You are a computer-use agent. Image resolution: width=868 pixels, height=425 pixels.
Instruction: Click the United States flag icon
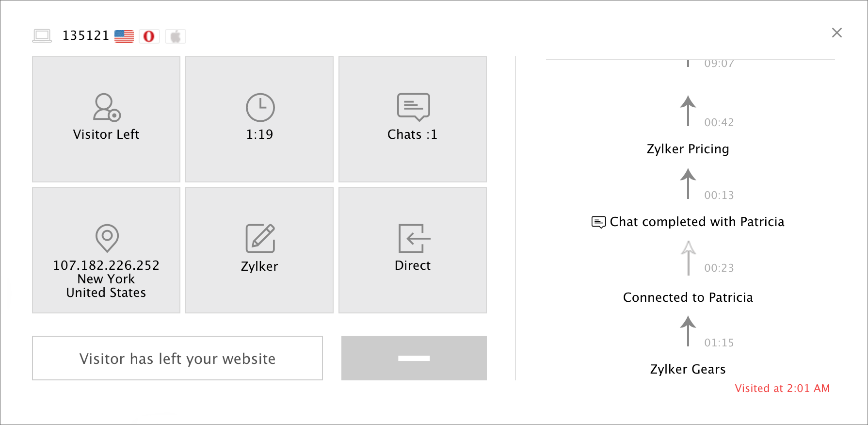point(124,36)
